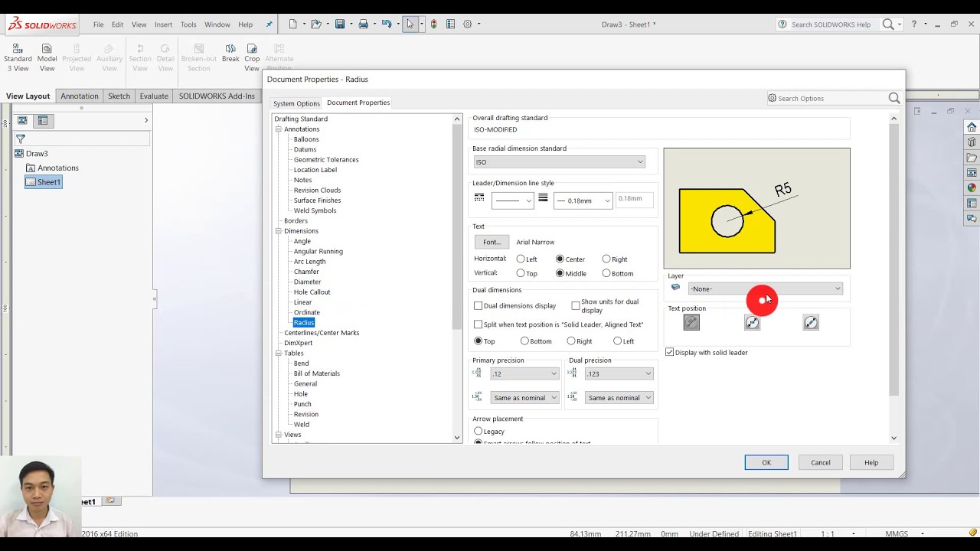The image size is (980, 551).
Task: Open Primary precision .12 dropdown
Action: [524, 374]
